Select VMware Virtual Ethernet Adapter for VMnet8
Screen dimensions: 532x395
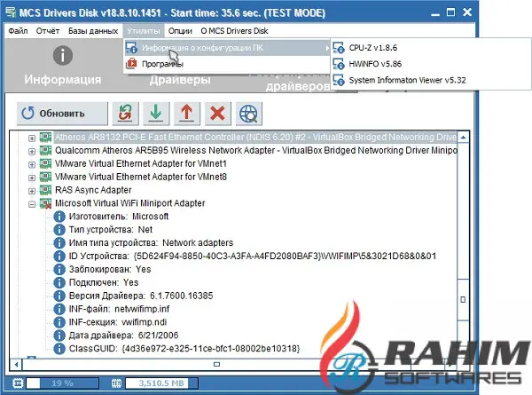(x=141, y=177)
